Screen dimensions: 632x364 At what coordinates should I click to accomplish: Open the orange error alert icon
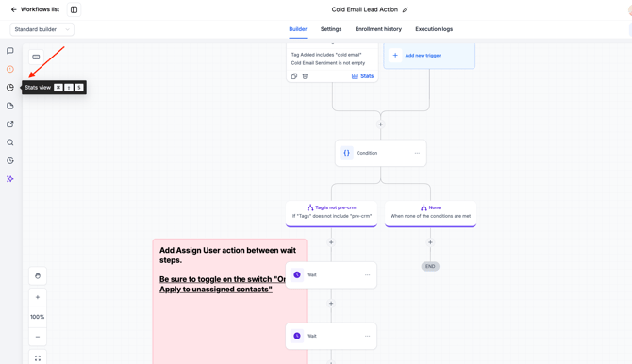click(10, 70)
